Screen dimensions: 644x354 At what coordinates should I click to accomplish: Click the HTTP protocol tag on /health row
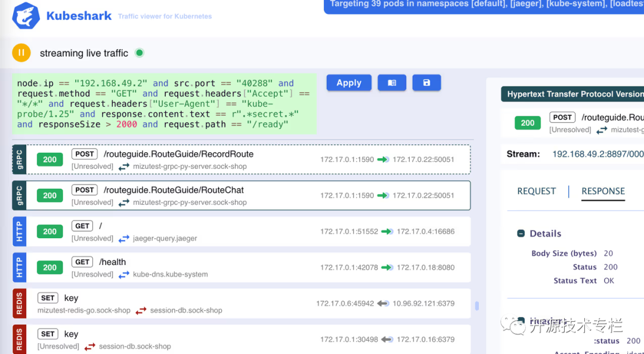pyautogui.click(x=19, y=267)
